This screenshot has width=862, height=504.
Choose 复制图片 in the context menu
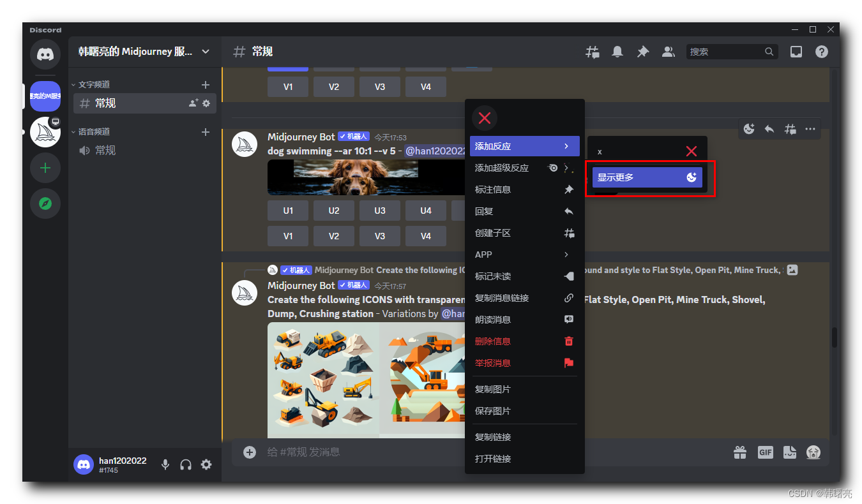(525, 389)
